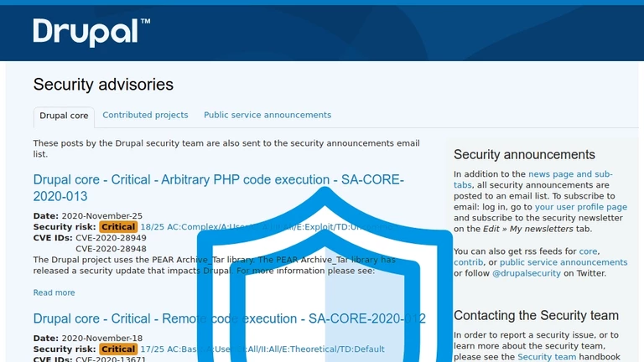The width and height of the screenshot is (644, 362).
Task: Open SA-CORE-2020-013 advisory title link
Action: click(x=219, y=188)
